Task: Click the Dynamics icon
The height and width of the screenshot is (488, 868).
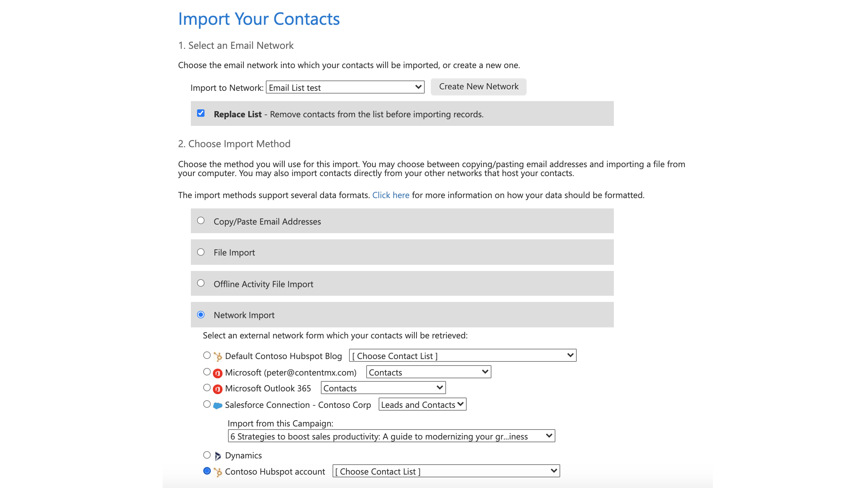Action: [218, 455]
